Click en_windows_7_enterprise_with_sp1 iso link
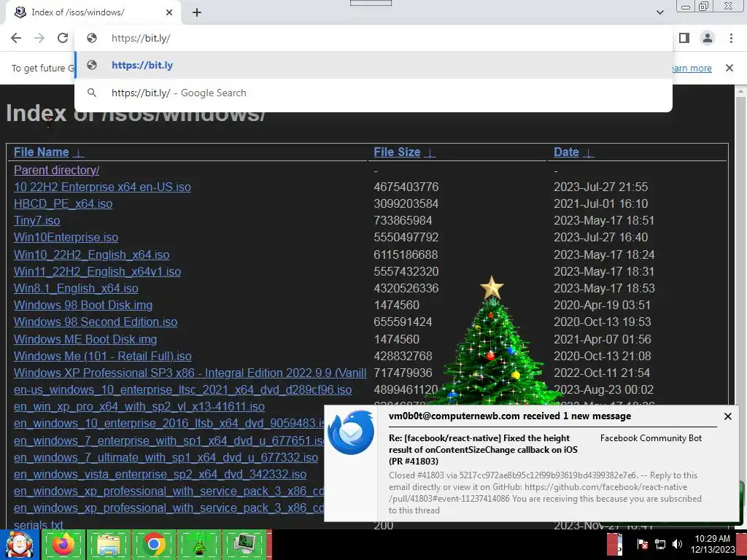747x560 pixels. (x=169, y=440)
